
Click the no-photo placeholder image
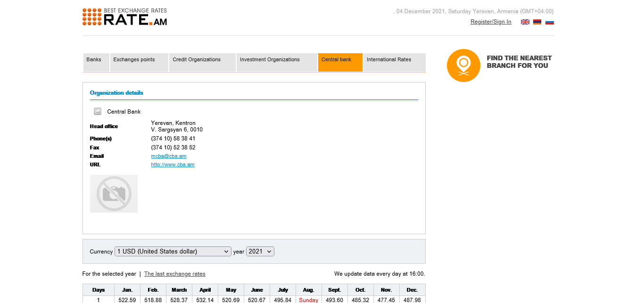point(114,194)
